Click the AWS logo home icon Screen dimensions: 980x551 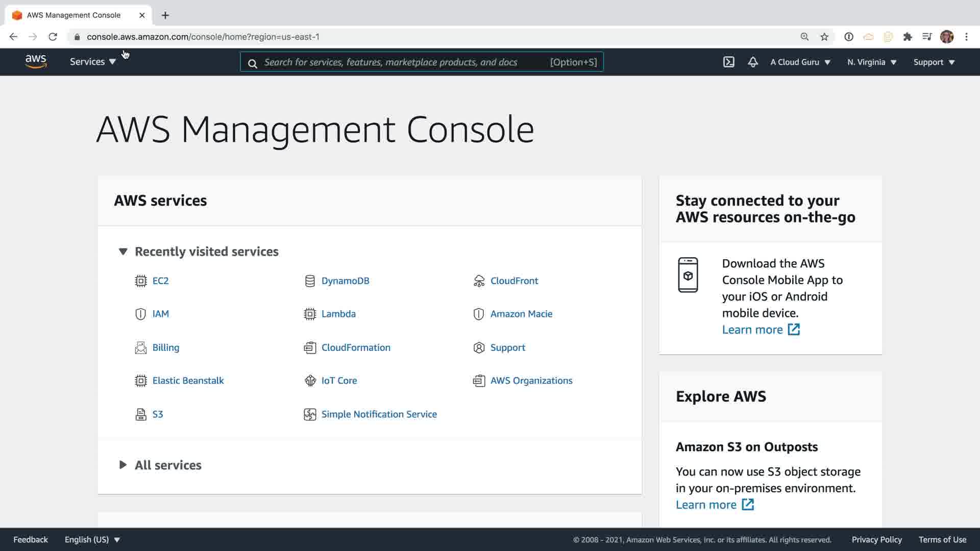coord(36,62)
